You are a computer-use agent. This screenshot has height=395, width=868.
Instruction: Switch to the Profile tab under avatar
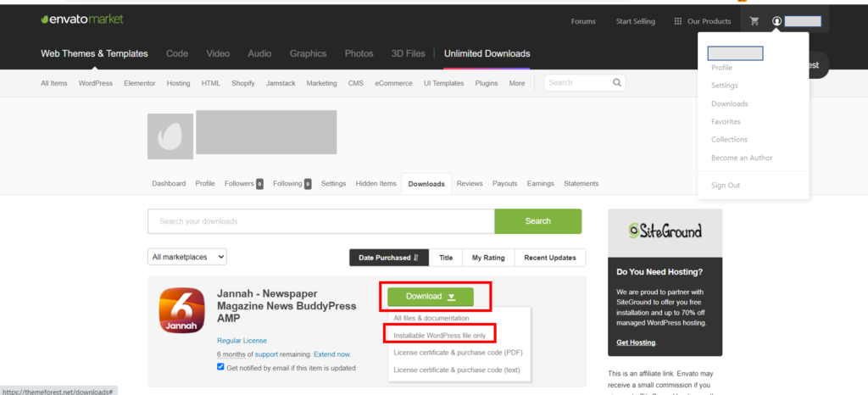(x=205, y=184)
